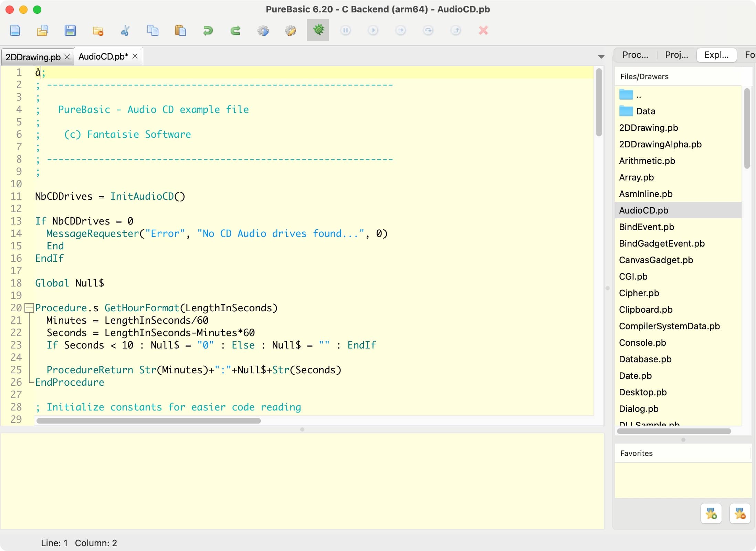The height and width of the screenshot is (551, 756).
Task: Click the Cut scissors icon
Action: click(x=125, y=30)
